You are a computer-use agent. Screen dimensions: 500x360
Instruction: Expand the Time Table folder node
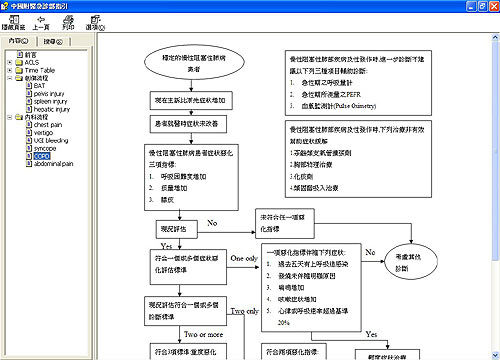click(10, 70)
